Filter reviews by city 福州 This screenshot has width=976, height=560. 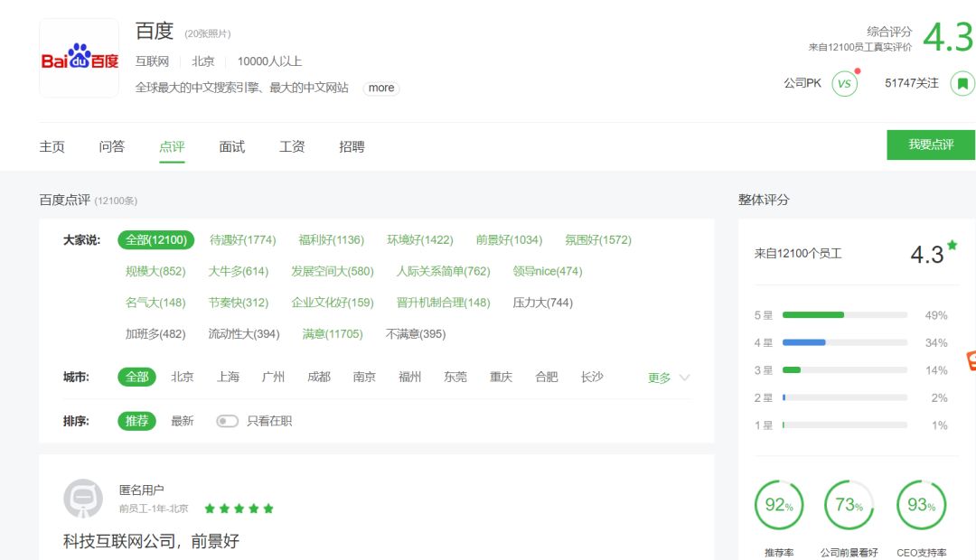point(409,377)
